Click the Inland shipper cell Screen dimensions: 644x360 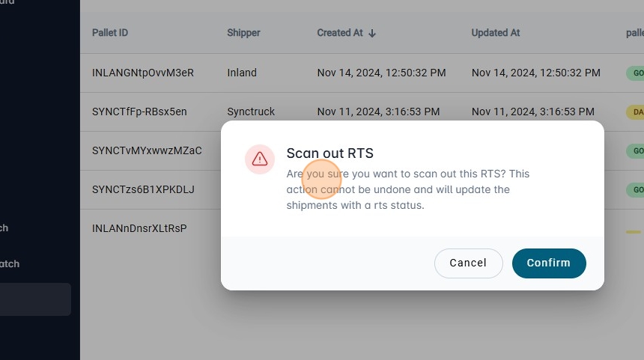(x=242, y=73)
